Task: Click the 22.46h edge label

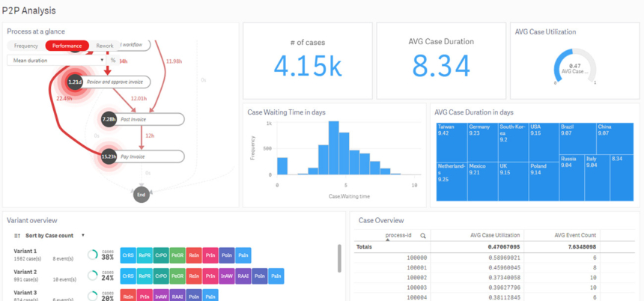Action: coord(64,99)
